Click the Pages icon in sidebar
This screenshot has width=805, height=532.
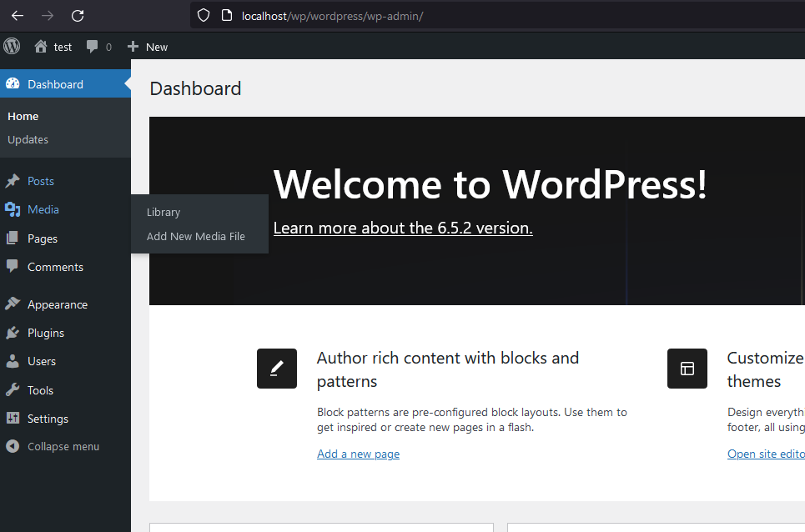point(13,238)
